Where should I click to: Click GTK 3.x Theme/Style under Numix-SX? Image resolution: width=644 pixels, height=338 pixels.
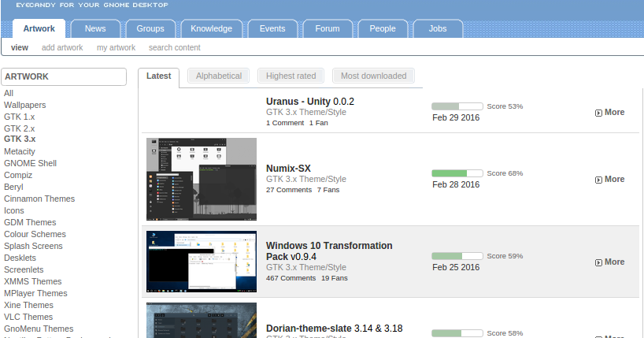(306, 180)
